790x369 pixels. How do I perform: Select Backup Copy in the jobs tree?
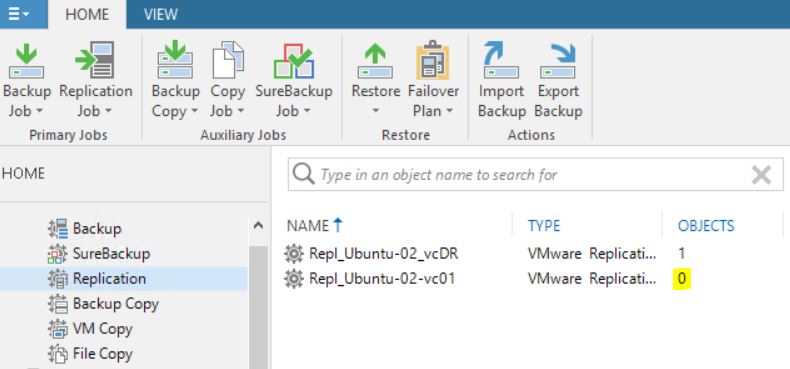[x=115, y=304]
